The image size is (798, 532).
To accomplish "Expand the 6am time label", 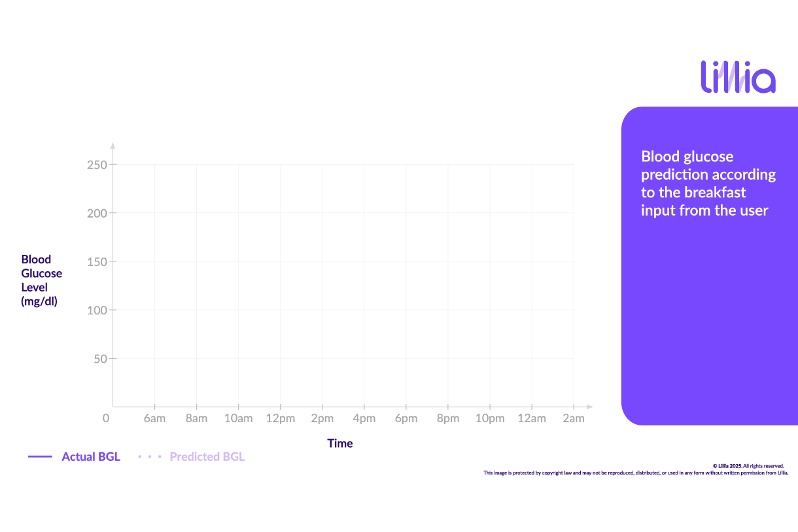I will (x=155, y=418).
